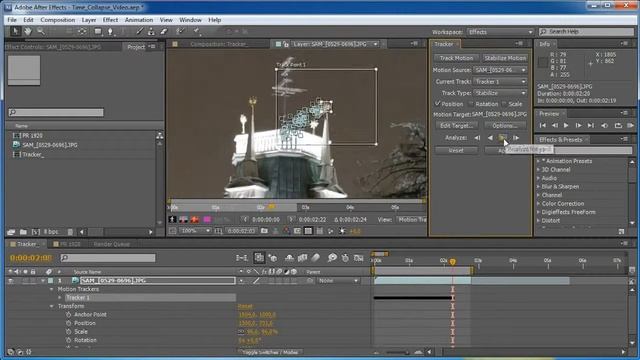The image size is (640, 360).
Task: Toggle the Position checkbox in Tracker
Action: click(438, 104)
